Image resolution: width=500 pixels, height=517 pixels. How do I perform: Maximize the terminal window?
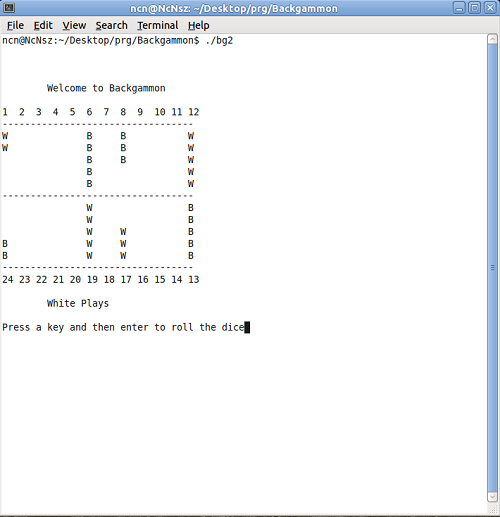(475, 8)
